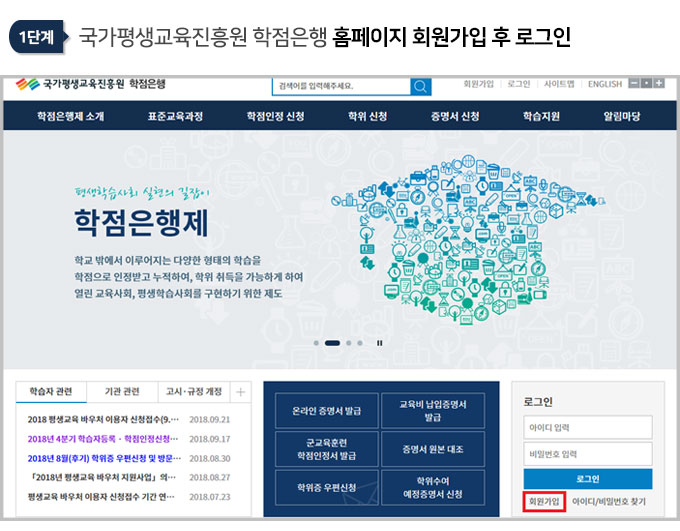Click 증명서 원본 대조 button
The height and width of the screenshot is (531, 680).
433,449
